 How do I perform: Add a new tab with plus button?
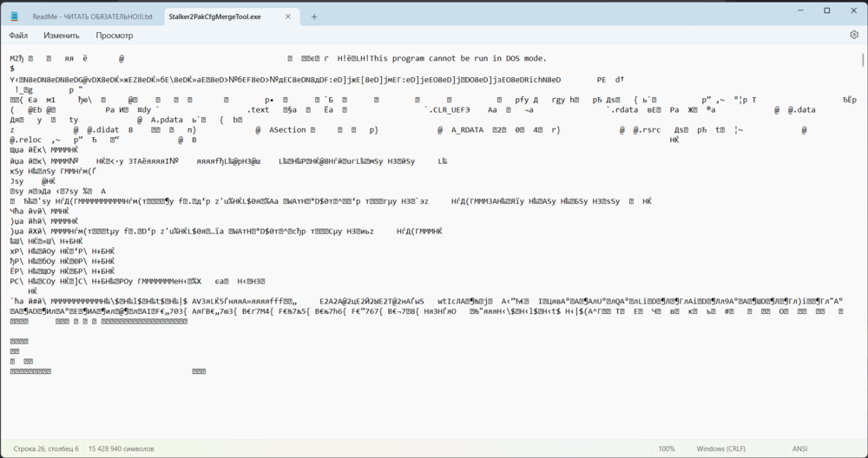[314, 16]
